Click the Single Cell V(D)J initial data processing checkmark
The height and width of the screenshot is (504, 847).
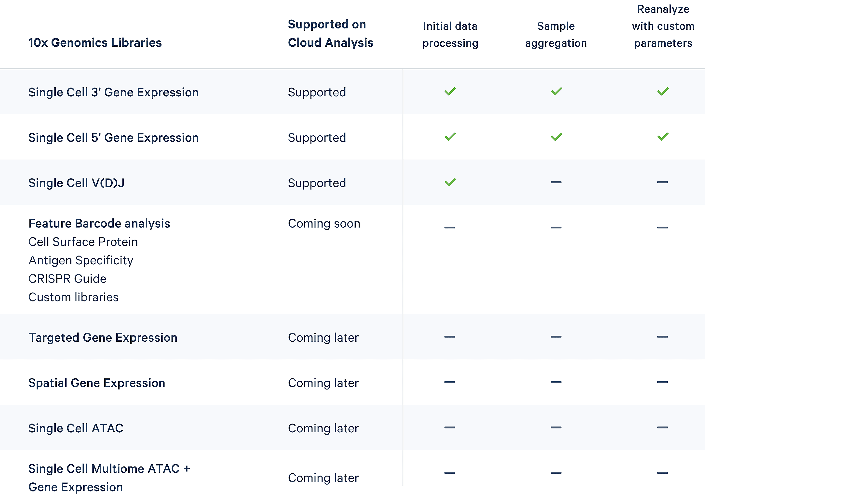coord(450,182)
